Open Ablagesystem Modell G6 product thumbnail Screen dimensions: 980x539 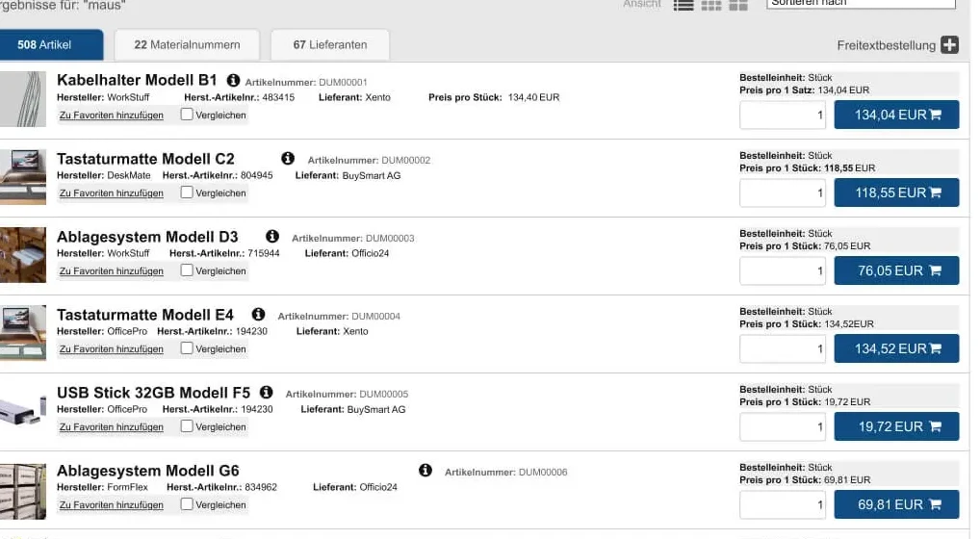[x=22, y=492]
